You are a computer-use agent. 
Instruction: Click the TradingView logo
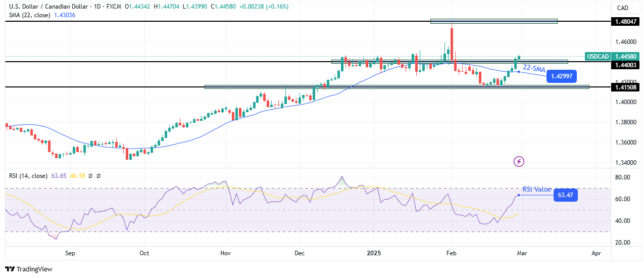coord(29,269)
